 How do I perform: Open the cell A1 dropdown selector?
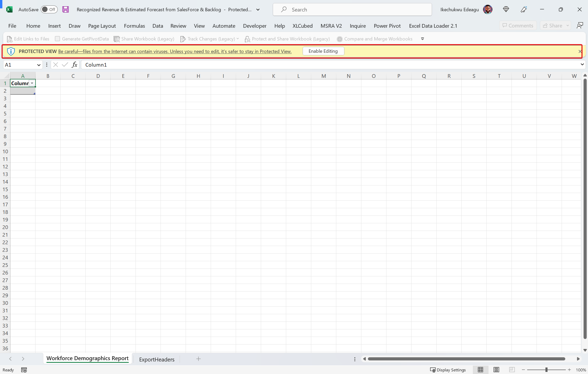(x=32, y=83)
